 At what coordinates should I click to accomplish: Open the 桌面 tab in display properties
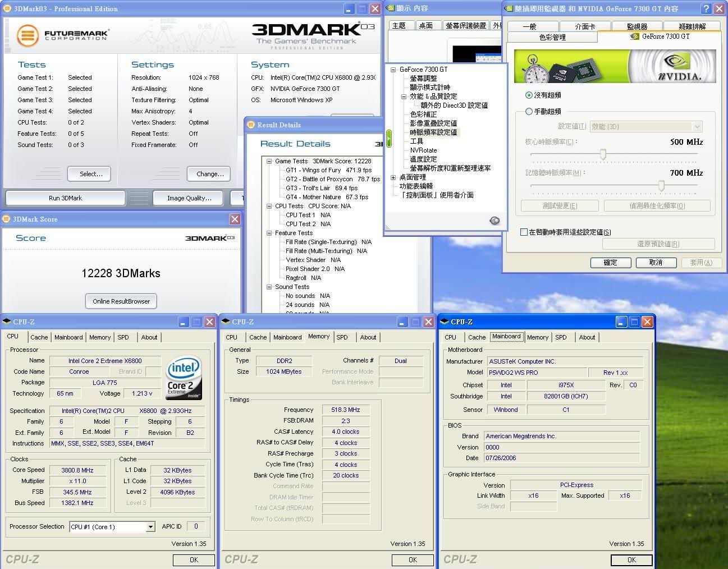[x=426, y=25]
